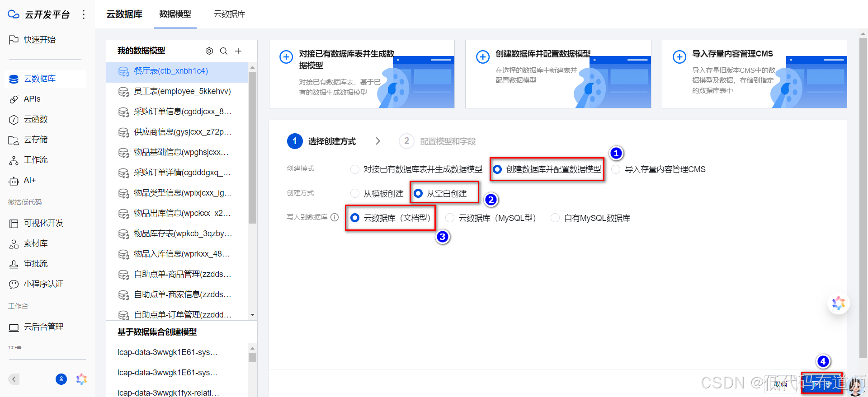Image resolution: width=868 pixels, height=397 pixels.
Task: Select the 采购订单信息 model
Action: point(177,112)
